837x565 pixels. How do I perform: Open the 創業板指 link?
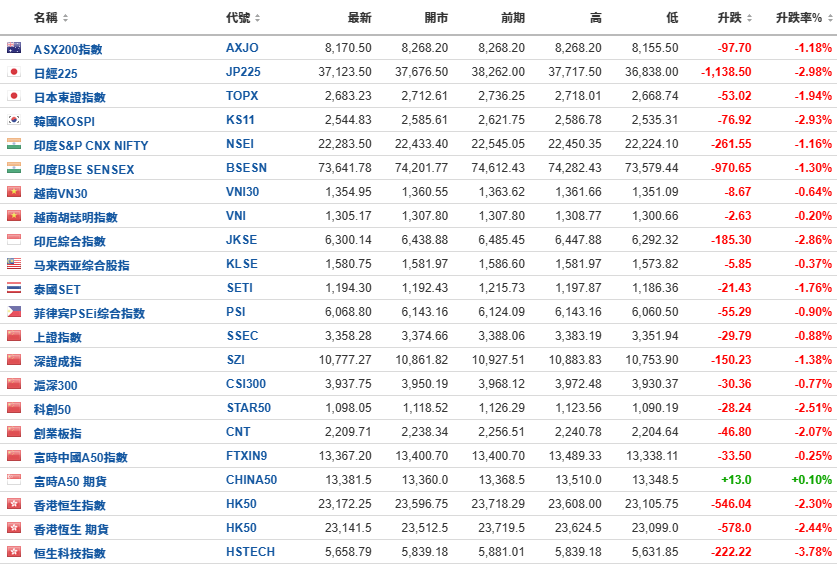58,434
